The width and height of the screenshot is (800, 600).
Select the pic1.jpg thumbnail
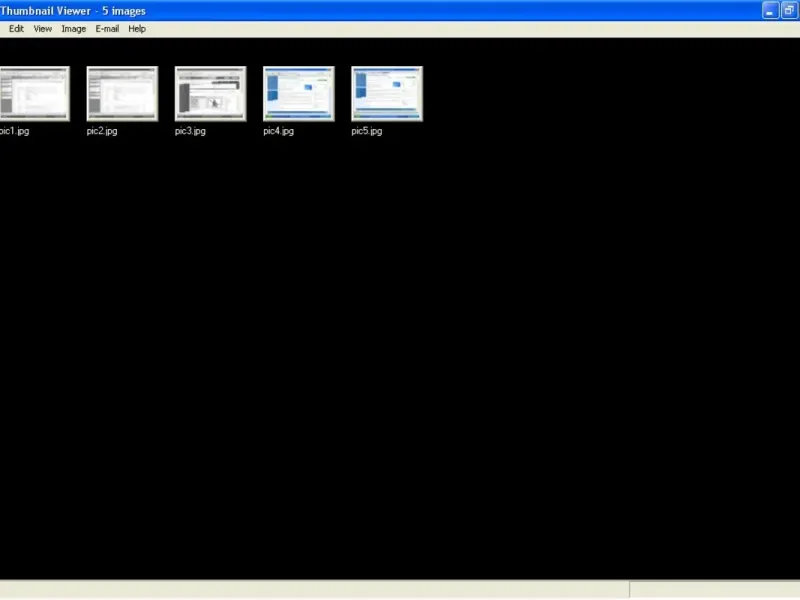35,94
